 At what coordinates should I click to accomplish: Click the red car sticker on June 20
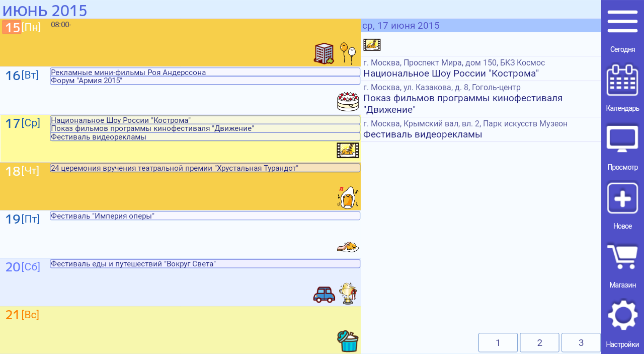[x=324, y=295]
